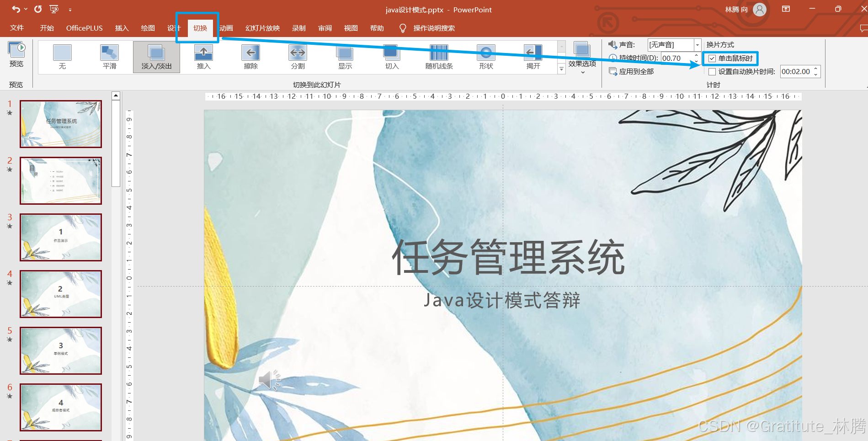Open the Help (帮助) tab
The height and width of the screenshot is (441, 868).
377,28
